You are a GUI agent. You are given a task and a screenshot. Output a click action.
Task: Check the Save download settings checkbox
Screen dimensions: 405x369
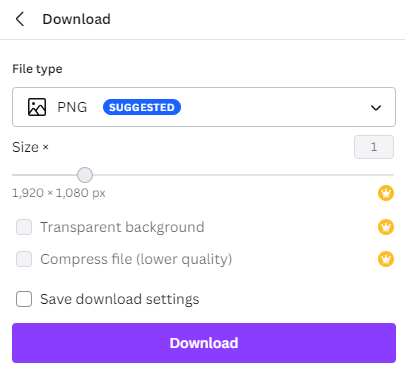(24, 299)
